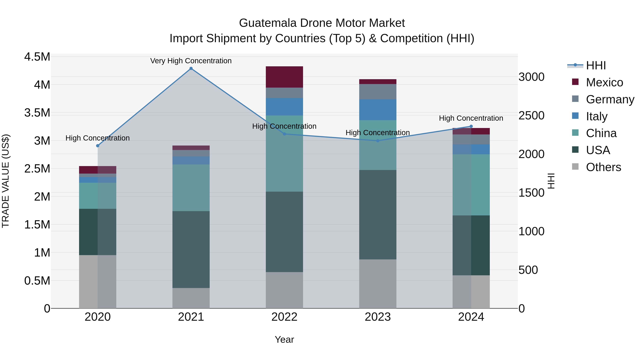Viewport: 644px width, 362px height.
Task: Click the Mexico segment of the 2022 bar
Action: tap(284, 77)
